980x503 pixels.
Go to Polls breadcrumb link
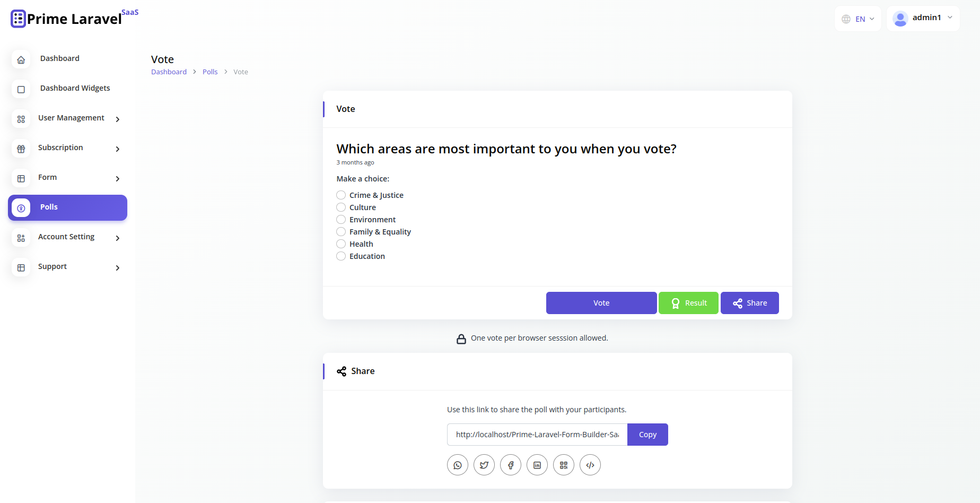(x=210, y=72)
